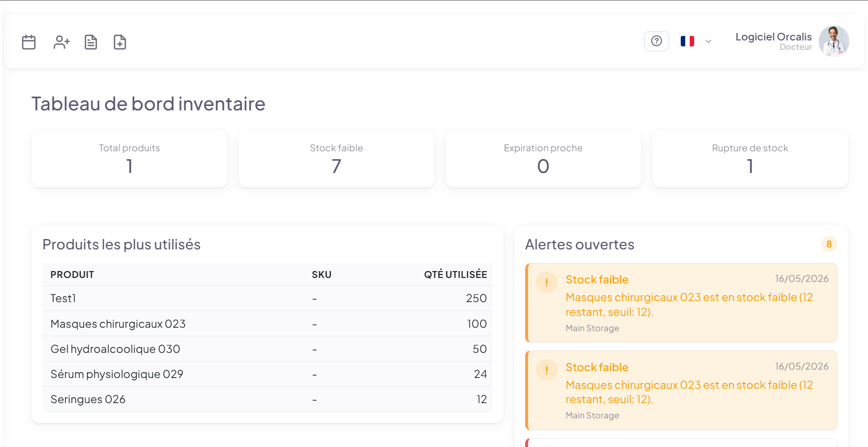Open the doctor profile avatar

click(x=834, y=41)
